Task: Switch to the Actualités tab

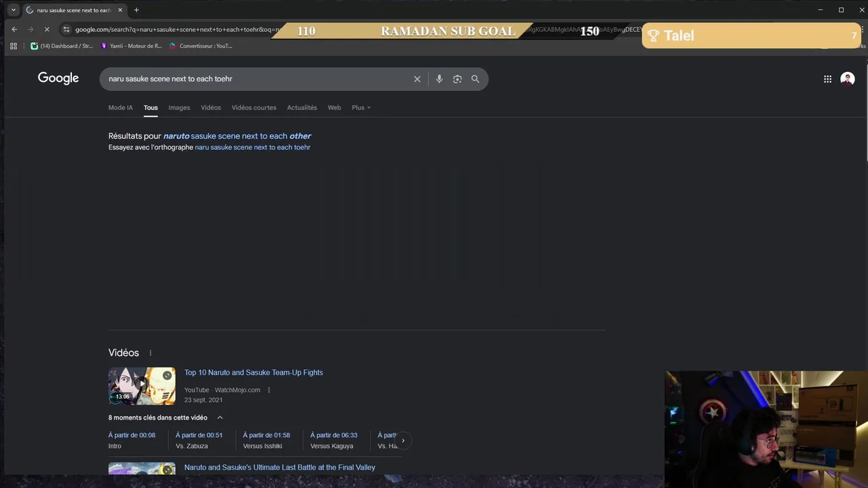Action: click(x=302, y=108)
